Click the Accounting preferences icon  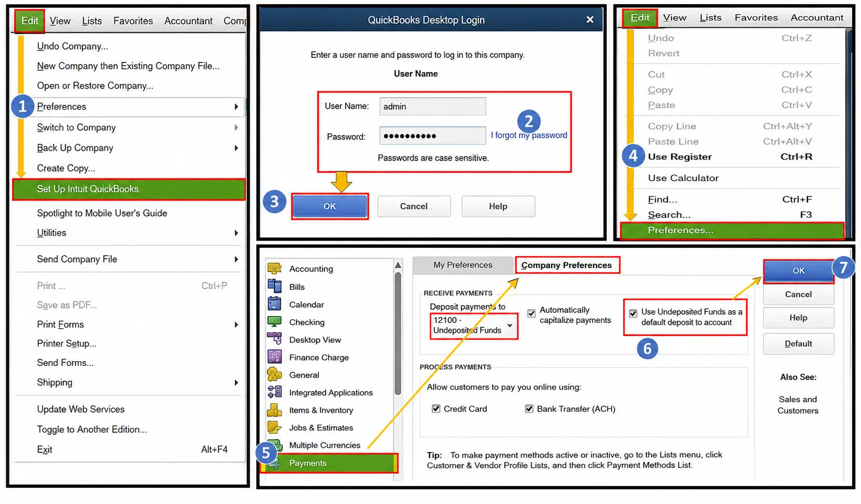[x=275, y=268]
